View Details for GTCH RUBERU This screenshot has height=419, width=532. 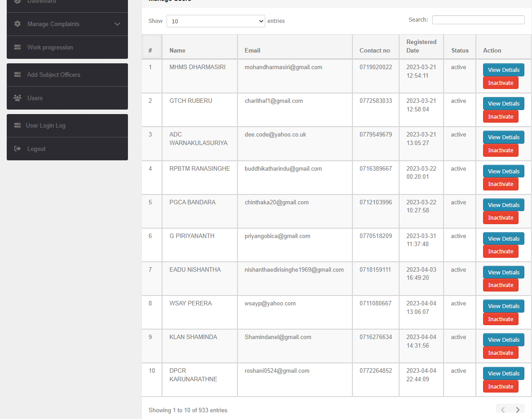point(504,103)
